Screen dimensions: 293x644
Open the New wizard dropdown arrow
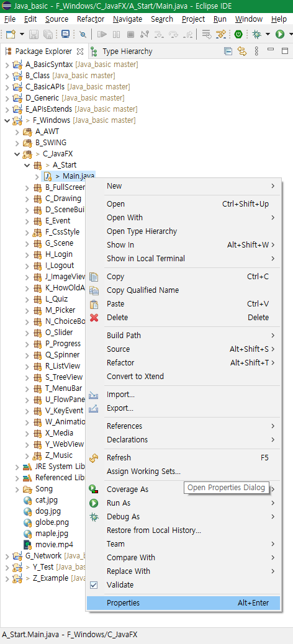(21, 35)
